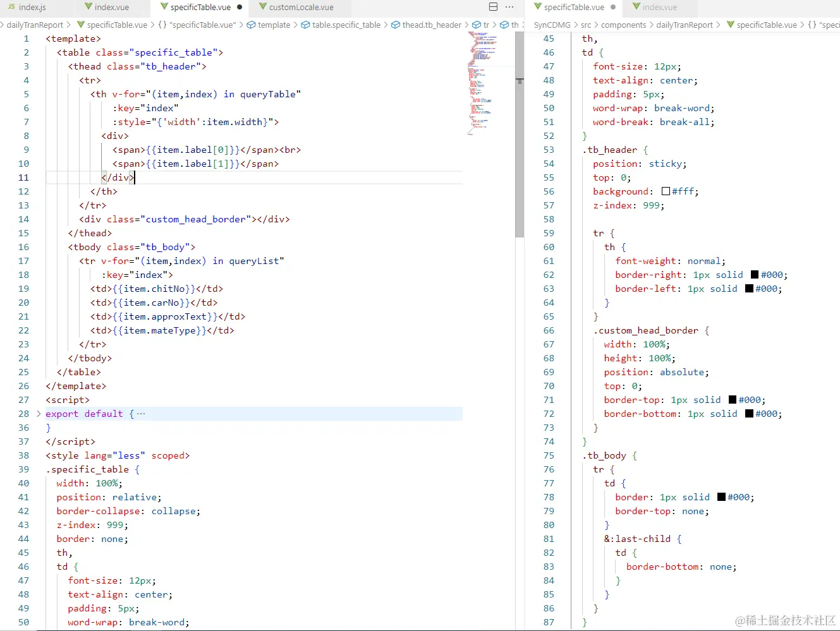Expand the collapsed export default block on line 28
The image size is (840, 631).
pyautogui.click(x=37, y=414)
